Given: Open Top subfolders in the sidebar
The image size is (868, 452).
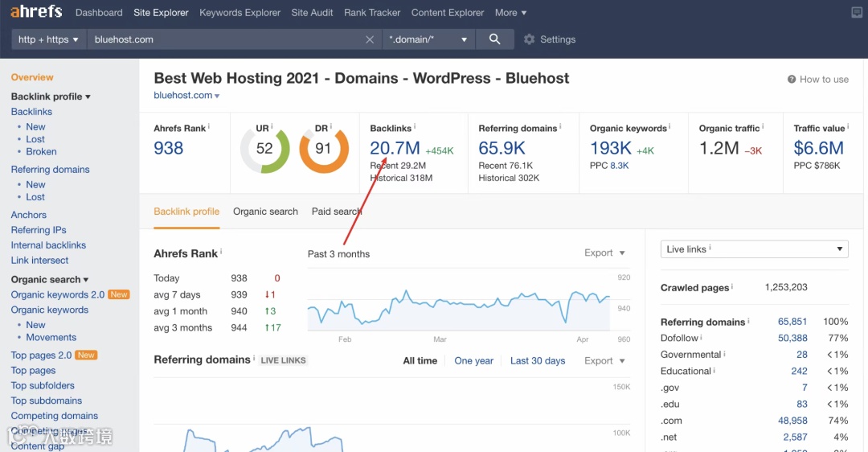Looking at the screenshot, I should 43,385.
